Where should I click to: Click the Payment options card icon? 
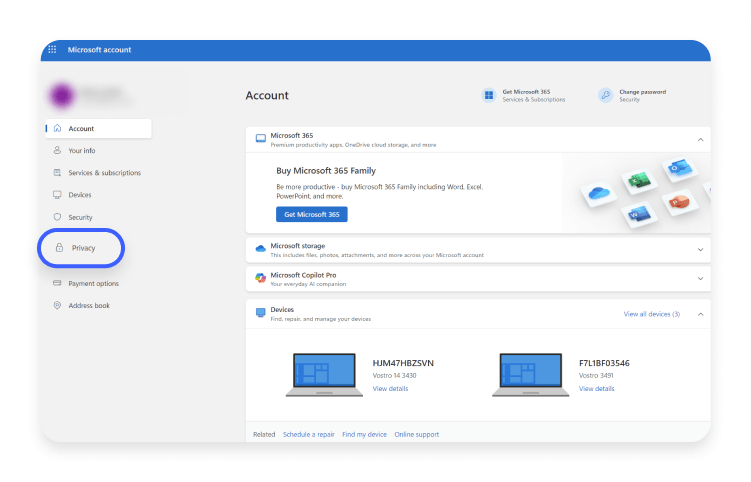click(x=57, y=283)
